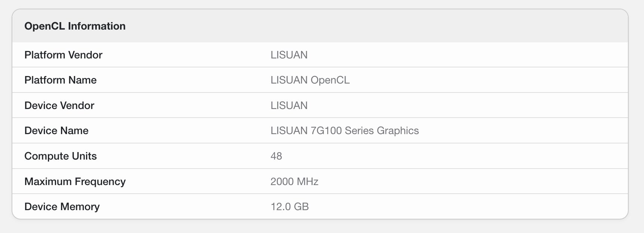Viewport: 644px width, 233px height.
Task: Select the Compute Units label
Action: point(60,156)
